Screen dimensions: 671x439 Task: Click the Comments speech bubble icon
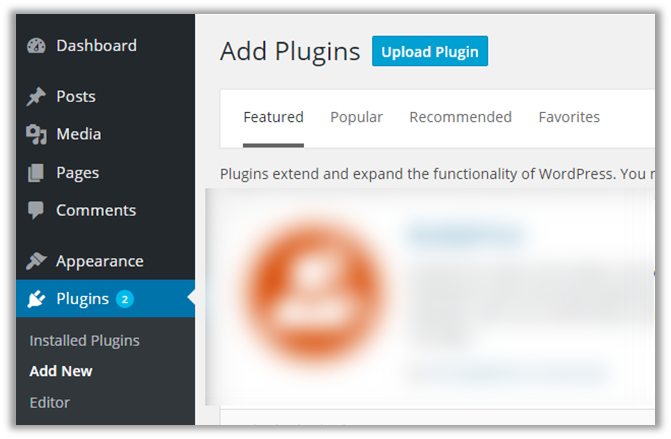coord(36,211)
